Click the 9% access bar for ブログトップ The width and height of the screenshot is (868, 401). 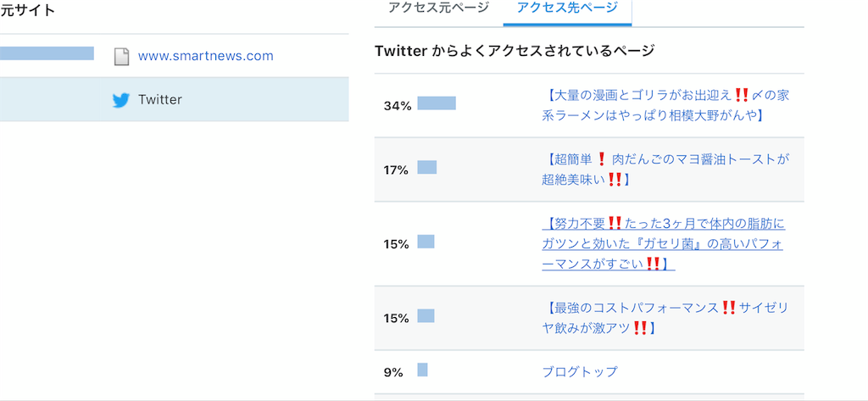(422, 370)
